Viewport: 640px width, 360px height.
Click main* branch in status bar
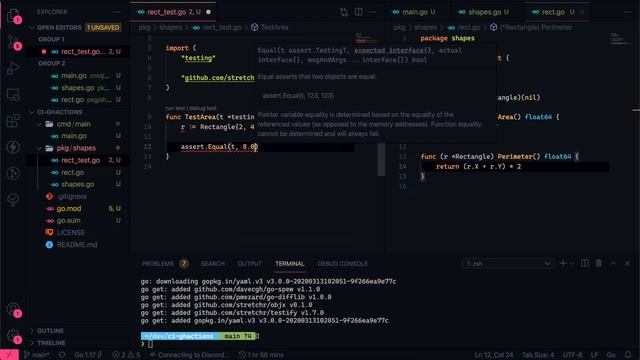coord(37,355)
